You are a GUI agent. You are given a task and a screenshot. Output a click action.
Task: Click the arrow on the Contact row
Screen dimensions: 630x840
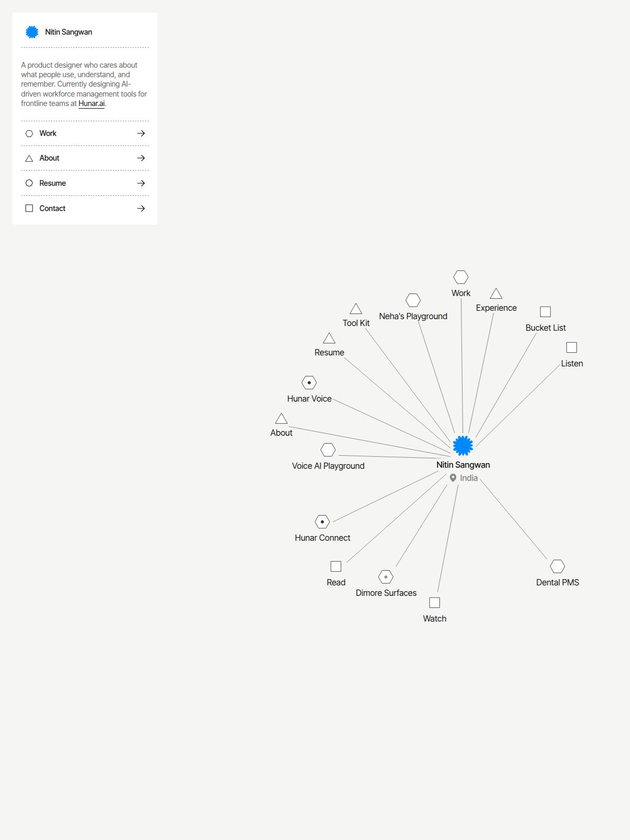141,208
